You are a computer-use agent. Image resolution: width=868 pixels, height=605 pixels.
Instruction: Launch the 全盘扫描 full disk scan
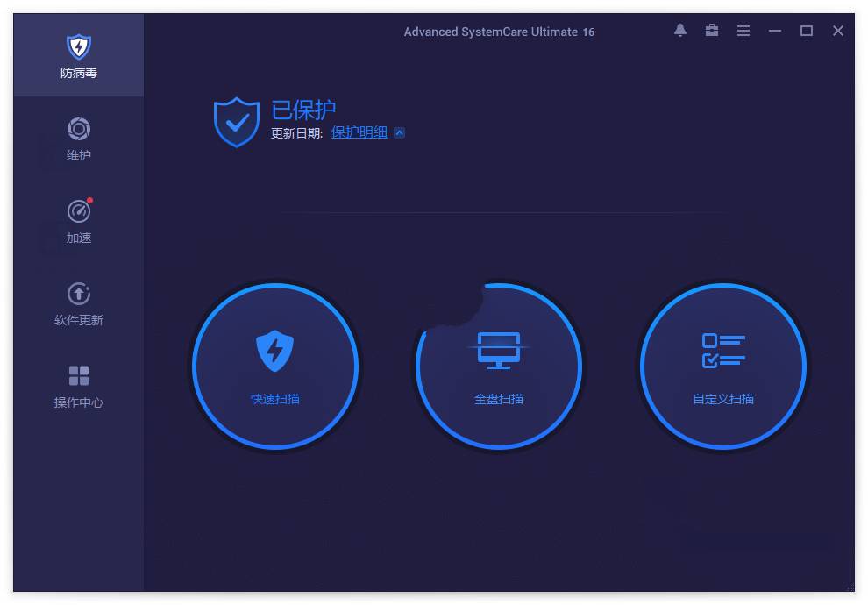coord(499,397)
